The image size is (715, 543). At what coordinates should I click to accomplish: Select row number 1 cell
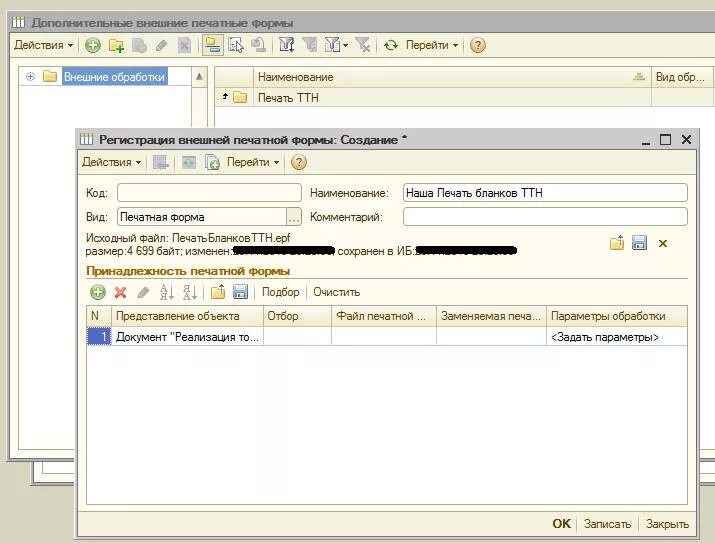click(x=98, y=337)
